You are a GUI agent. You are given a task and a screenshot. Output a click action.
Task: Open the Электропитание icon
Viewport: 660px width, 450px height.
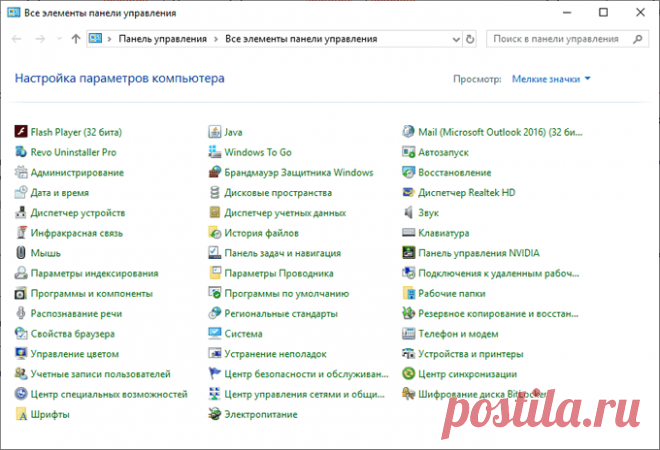coord(215,414)
